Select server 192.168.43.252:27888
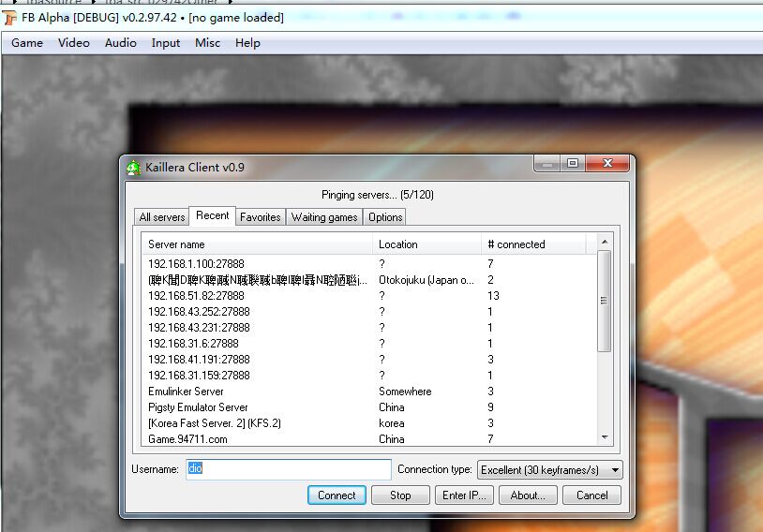The width and height of the screenshot is (763, 532). (x=369, y=312)
